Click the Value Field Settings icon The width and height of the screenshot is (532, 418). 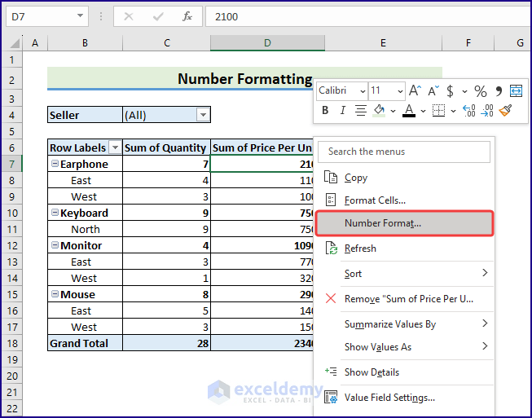point(331,397)
